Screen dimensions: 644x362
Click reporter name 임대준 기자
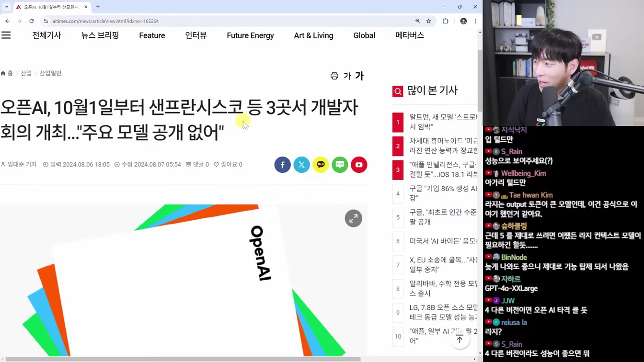[22, 164]
